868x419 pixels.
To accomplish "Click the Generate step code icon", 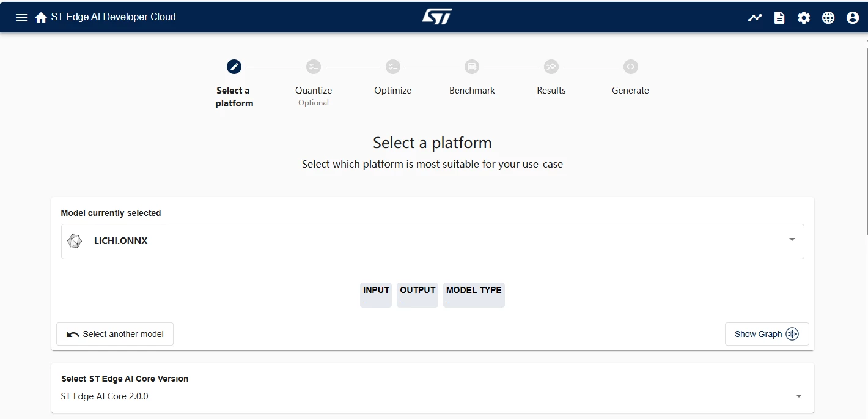I will coord(630,67).
